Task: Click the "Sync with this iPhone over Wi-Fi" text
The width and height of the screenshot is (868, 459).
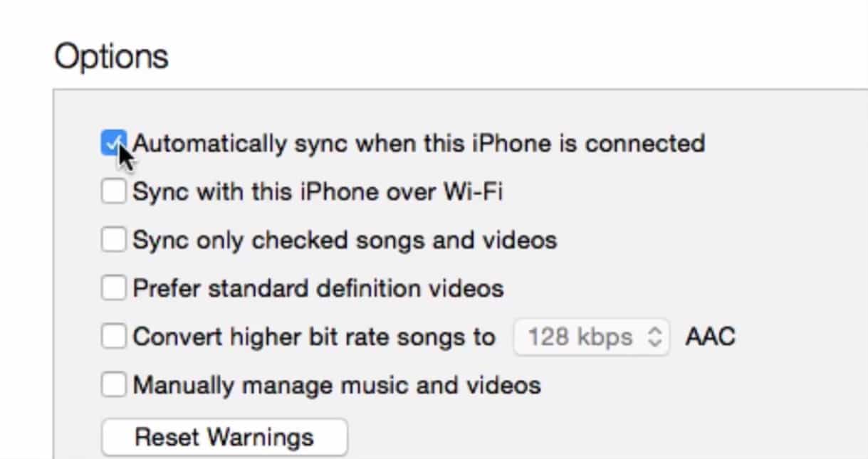Action: (x=318, y=192)
